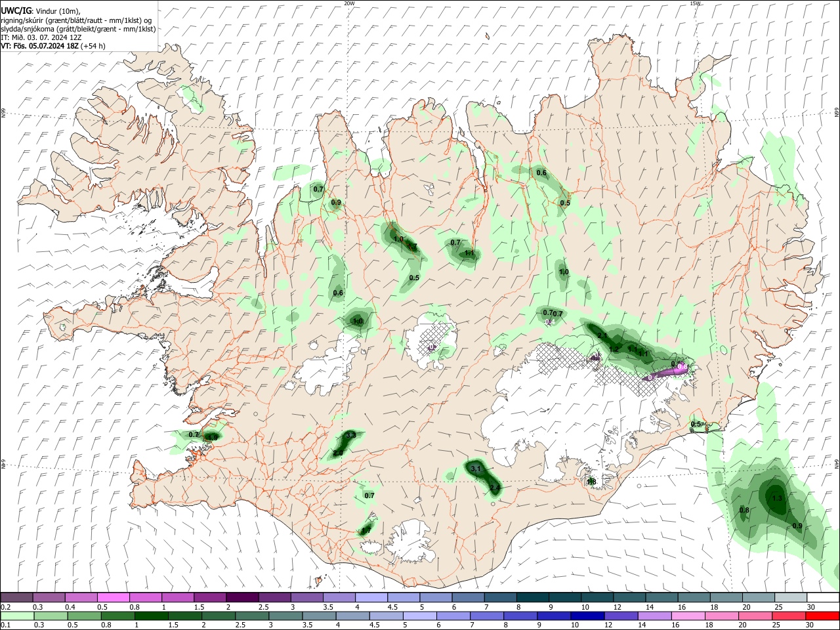Click the '15W' longitude label
This screenshot has height=630, width=840.
(x=695, y=3)
